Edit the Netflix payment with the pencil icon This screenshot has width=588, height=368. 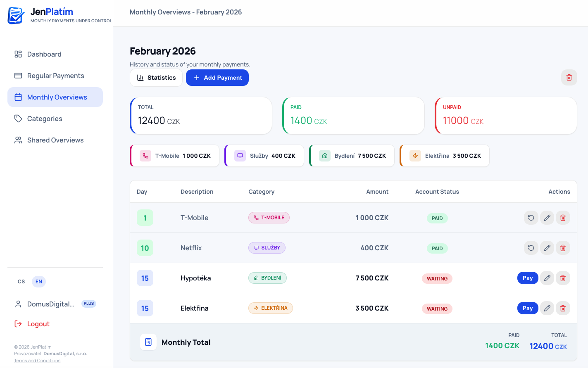click(x=547, y=248)
